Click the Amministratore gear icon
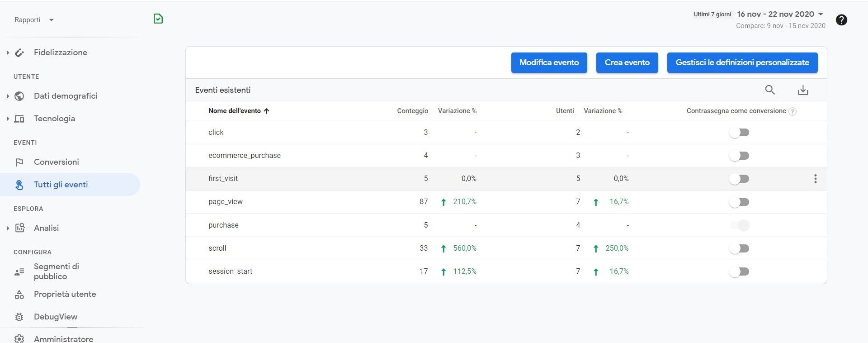 click(x=19, y=338)
